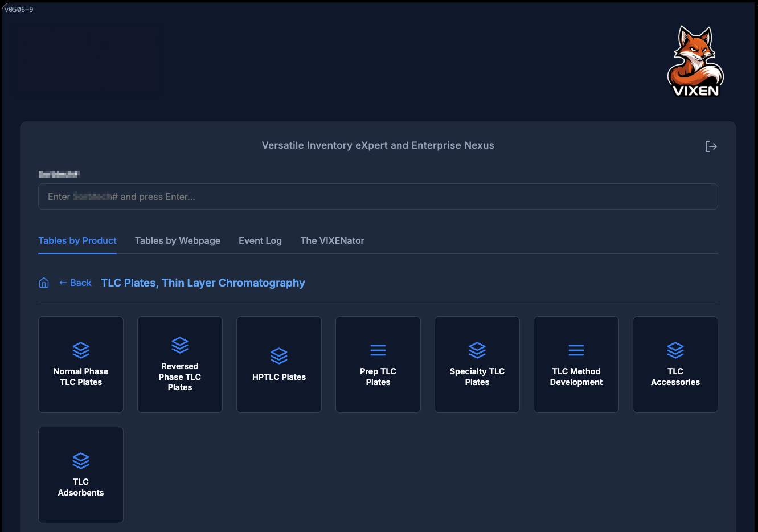Open Specialty TLC Plates card label
758x532 pixels.
pyautogui.click(x=477, y=377)
